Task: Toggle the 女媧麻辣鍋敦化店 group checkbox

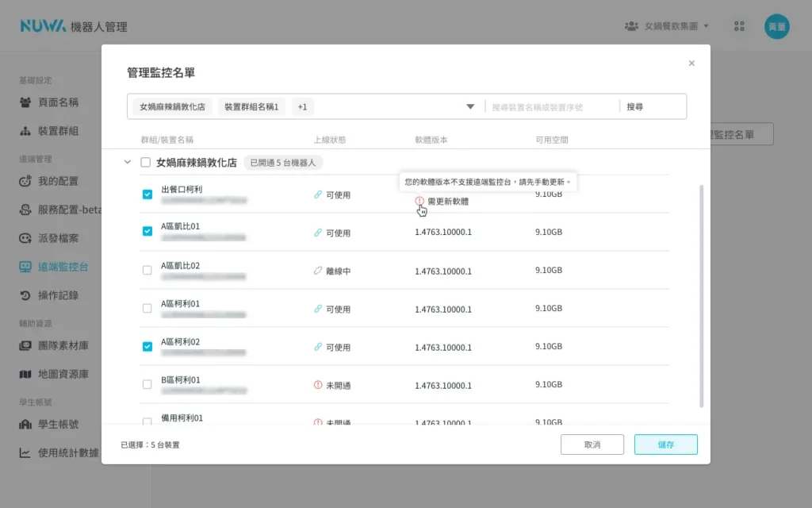Action: tap(146, 162)
